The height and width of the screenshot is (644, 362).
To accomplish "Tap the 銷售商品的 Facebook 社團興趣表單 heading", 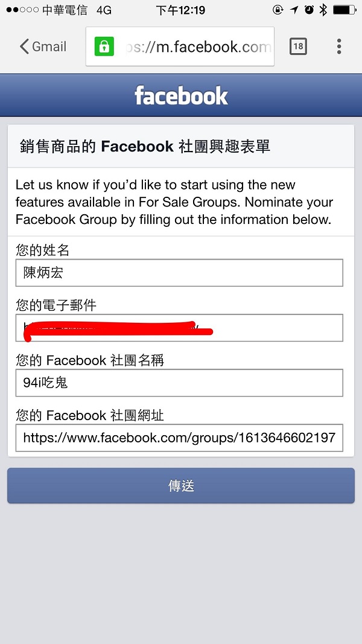I will pos(145,146).
